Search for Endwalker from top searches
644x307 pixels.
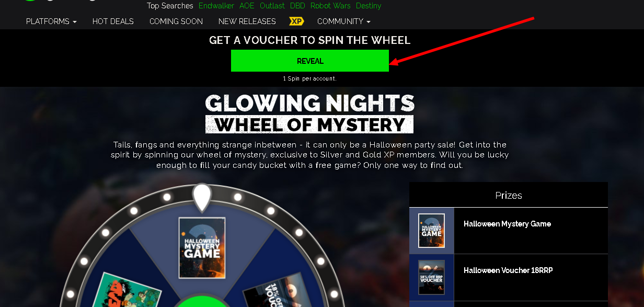pos(216,6)
